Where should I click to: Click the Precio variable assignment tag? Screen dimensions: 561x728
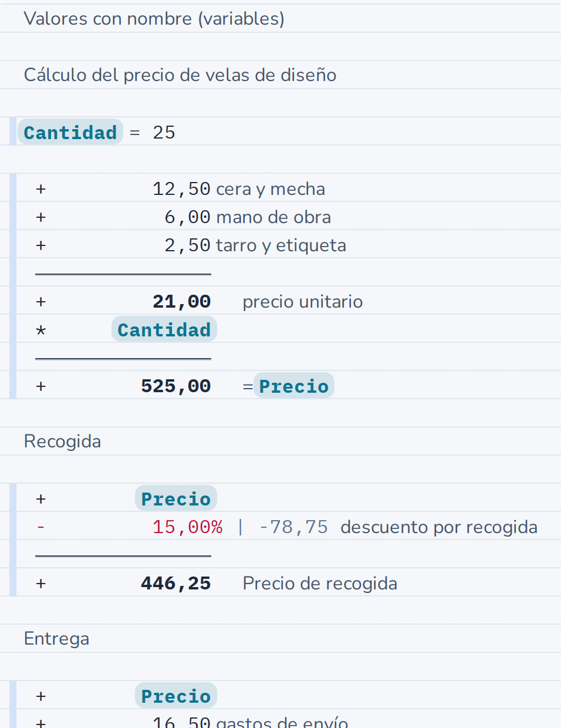[294, 386]
